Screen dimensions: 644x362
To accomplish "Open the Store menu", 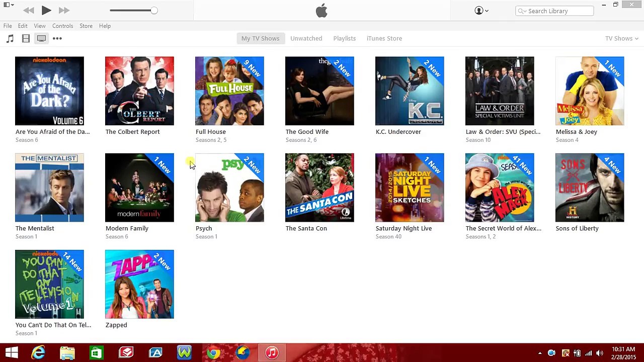I will (86, 26).
